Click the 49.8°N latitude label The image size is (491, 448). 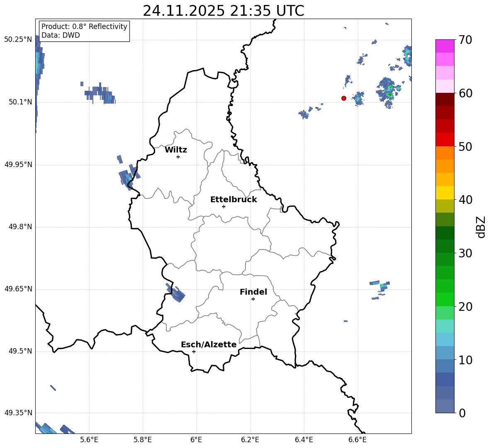tap(20, 227)
